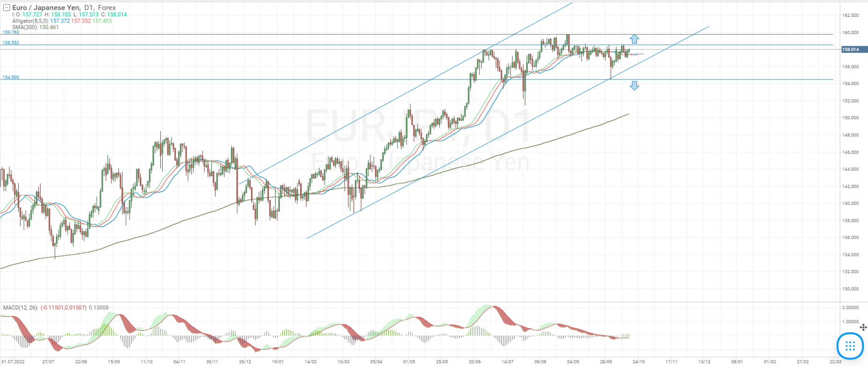This screenshot has height=366, width=868.
Task: Click the 154.500 horizontal level label
Action: (x=11, y=77)
